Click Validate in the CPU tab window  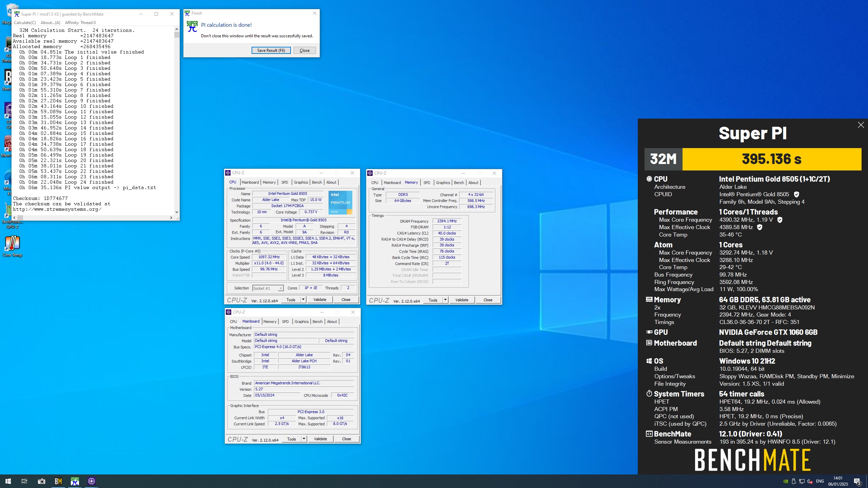click(x=320, y=300)
